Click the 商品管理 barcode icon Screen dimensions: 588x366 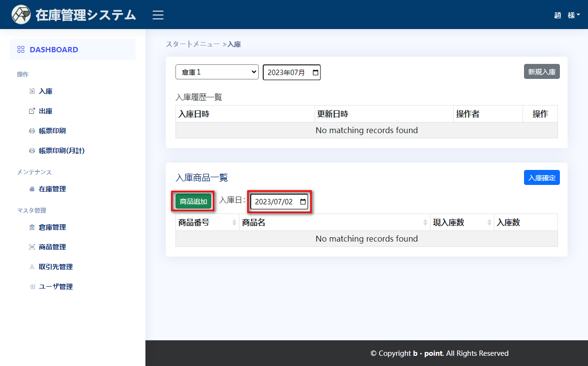click(32, 247)
